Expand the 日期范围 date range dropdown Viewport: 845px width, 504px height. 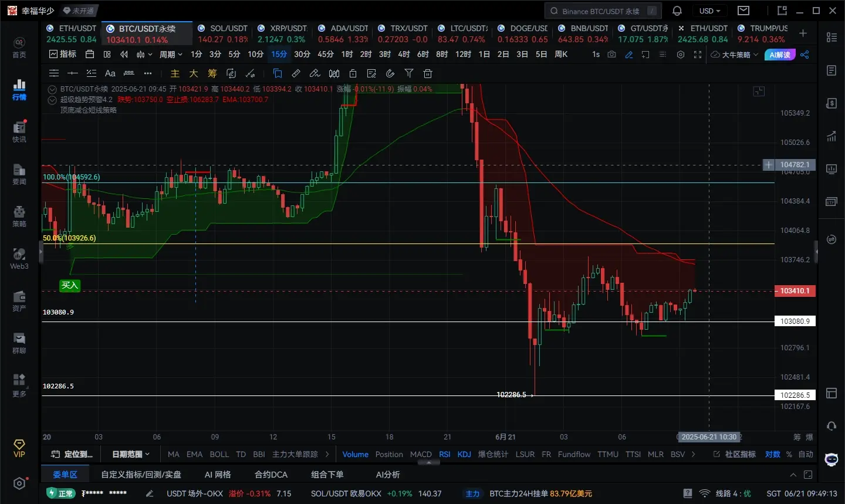[130, 454]
